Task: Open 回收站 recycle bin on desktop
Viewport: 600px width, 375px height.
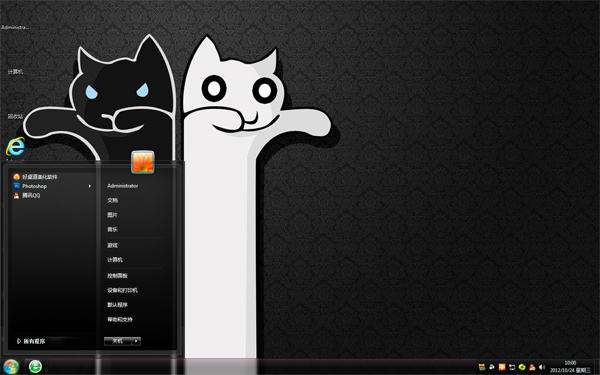Action: pyautogui.click(x=15, y=116)
